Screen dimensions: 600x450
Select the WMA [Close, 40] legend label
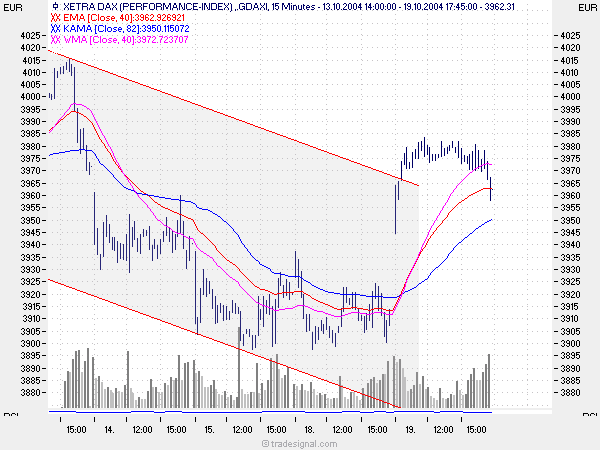pyautogui.click(x=100, y=39)
